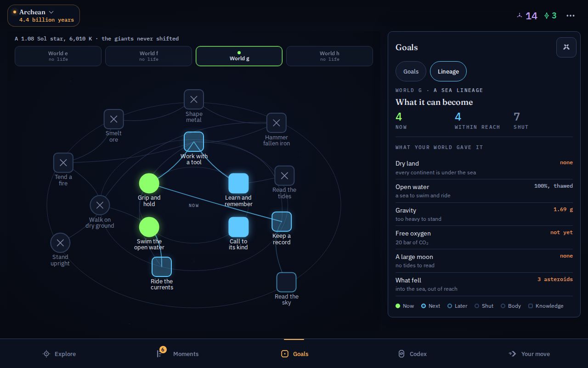Click the green Now legend dot

(398, 306)
